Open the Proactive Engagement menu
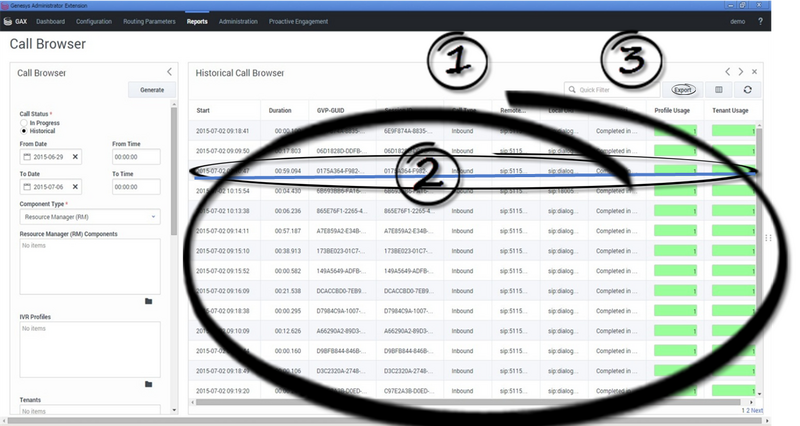This screenshot has height=426, width=800. click(298, 21)
